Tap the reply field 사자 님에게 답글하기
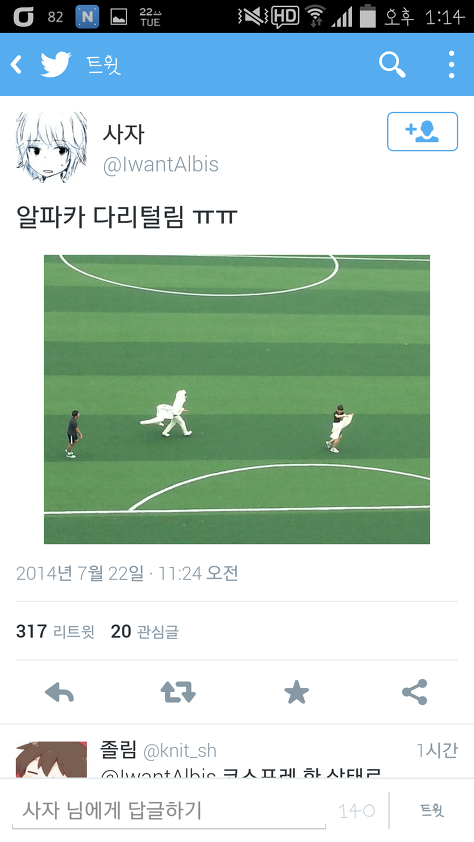The image size is (474, 842). tap(169, 811)
